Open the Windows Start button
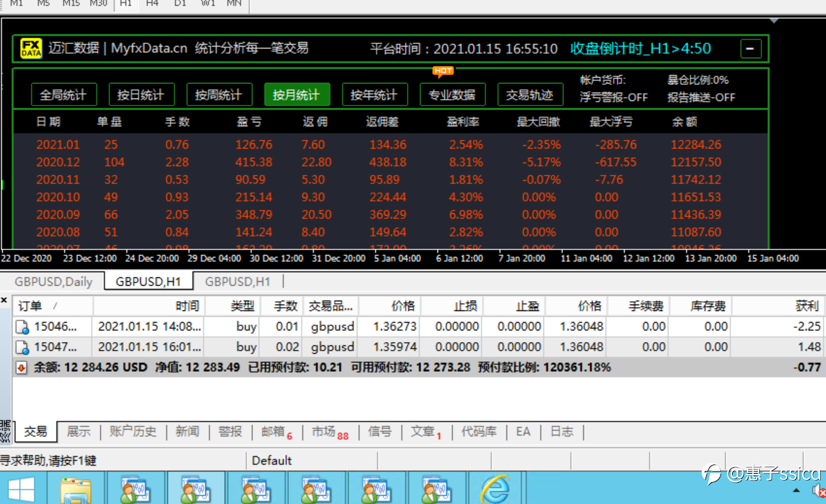Image resolution: width=826 pixels, height=504 pixels. click(x=21, y=488)
